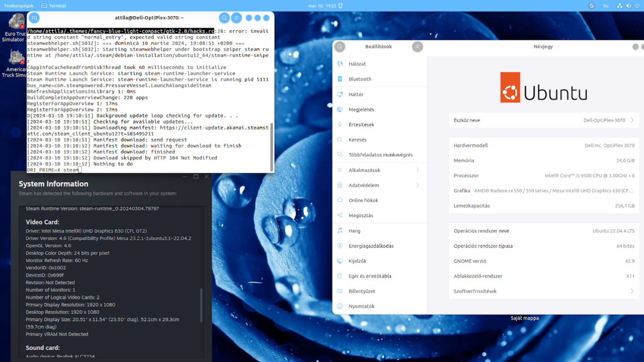The height and width of the screenshot is (362, 644).
Task: Click the Ubuntu logo in Névjegy
Action: coord(543,87)
